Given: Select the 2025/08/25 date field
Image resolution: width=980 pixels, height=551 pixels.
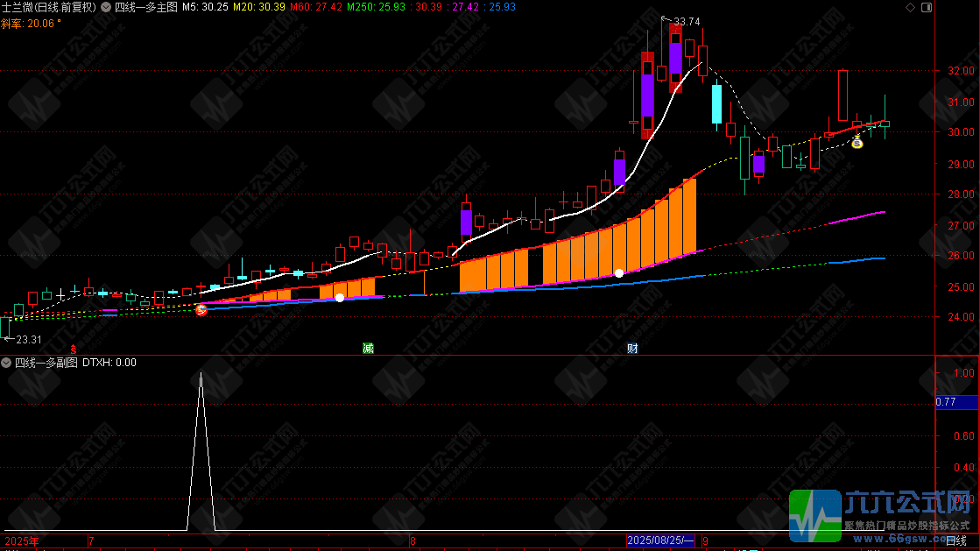Looking at the screenshot, I should [x=660, y=540].
